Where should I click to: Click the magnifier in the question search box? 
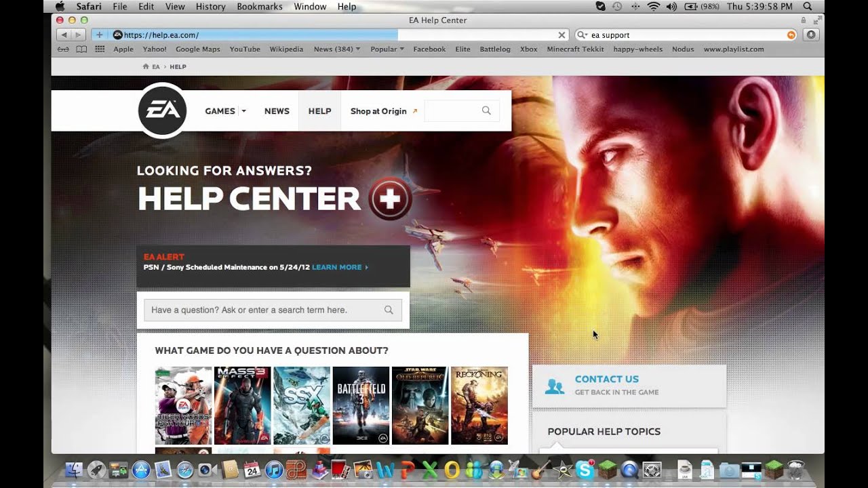[389, 310]
